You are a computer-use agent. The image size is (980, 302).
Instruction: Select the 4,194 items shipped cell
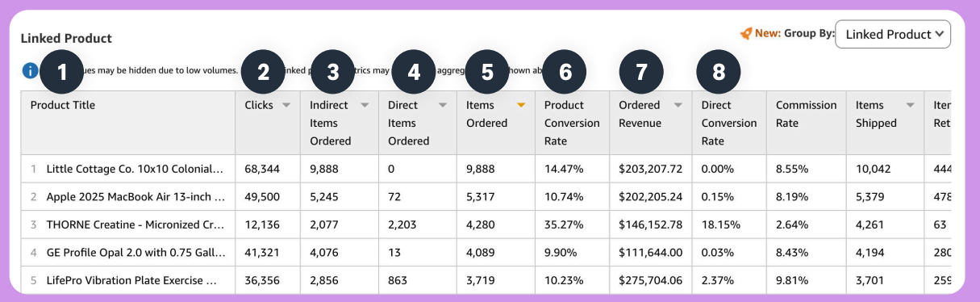tap(885, 253)
